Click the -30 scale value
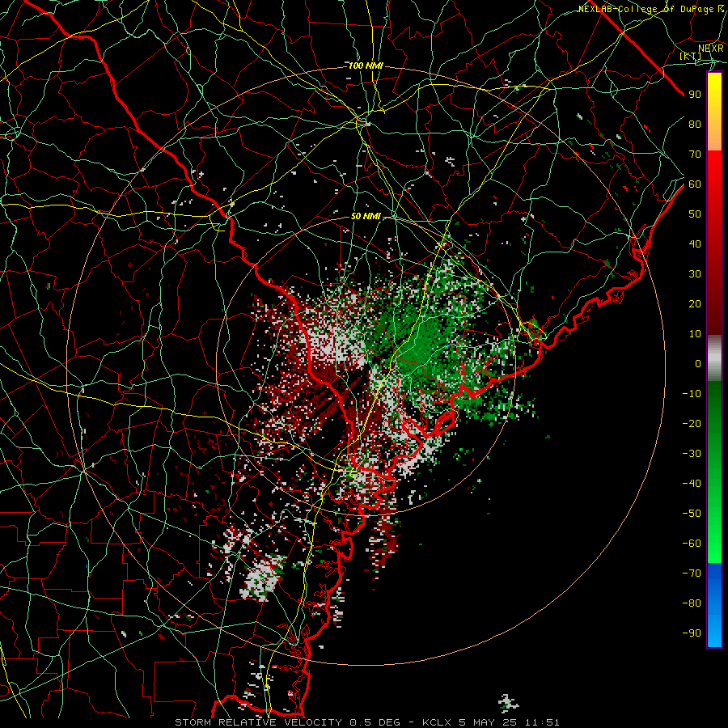Image resolution: width=728 pixels, height=728 pixels. (692, 454)
